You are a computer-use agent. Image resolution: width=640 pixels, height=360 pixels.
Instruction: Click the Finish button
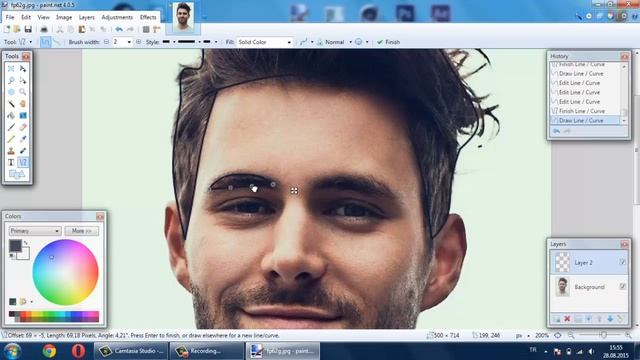[x=388, y=42]
